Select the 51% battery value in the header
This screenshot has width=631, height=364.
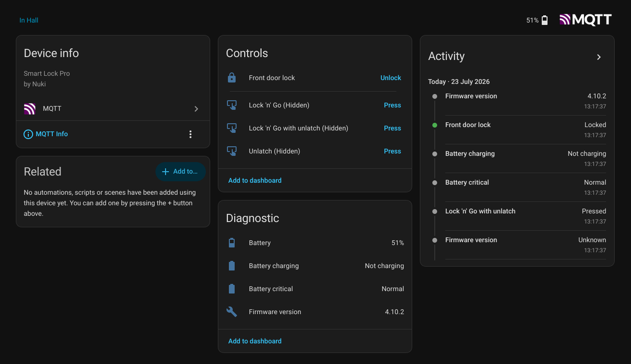click(533, 20)
